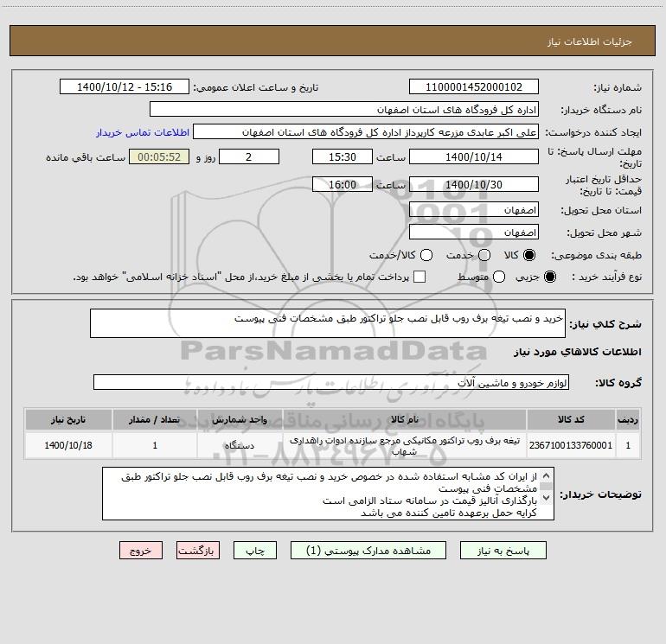Click the کد کالا column header
Image resolution: width=666 pixels, height=644 pixels.
pos(571,419)
